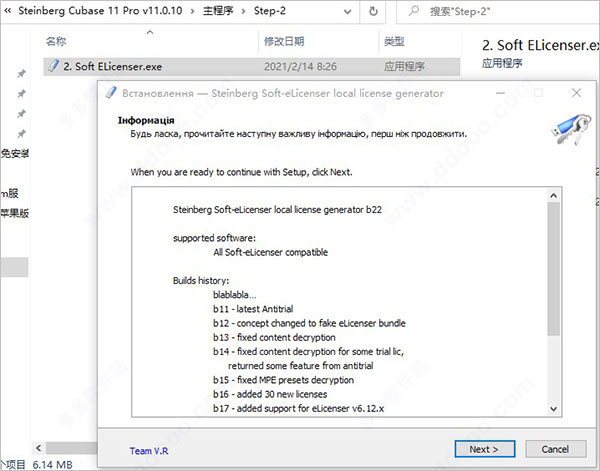Click the license info text scrollbar thumb
This screenshot has width=600, height=471.
(x=554, y=272)
